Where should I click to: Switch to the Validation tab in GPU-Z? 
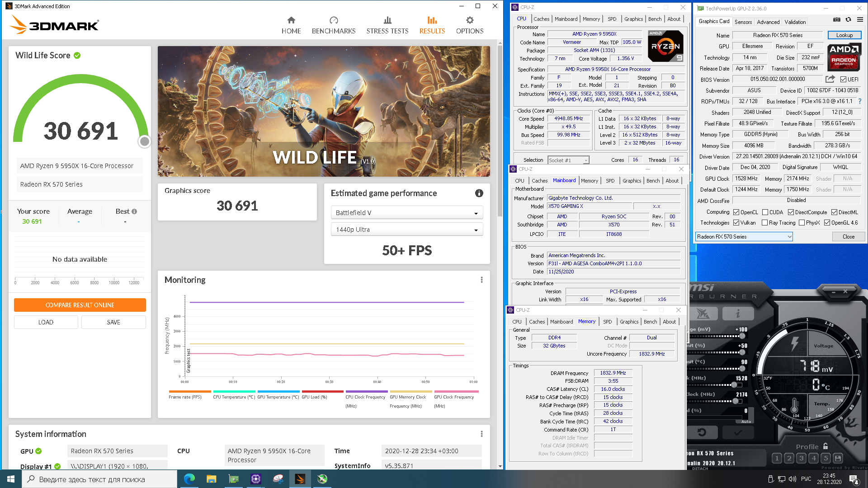coord(795,22)
